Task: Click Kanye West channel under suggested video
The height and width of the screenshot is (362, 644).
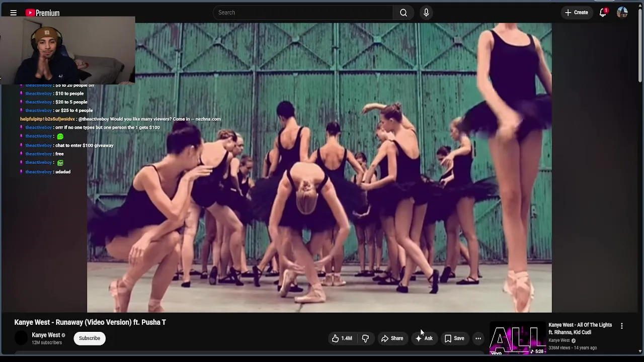Action: pyautogui.click(x=559, y=340)
